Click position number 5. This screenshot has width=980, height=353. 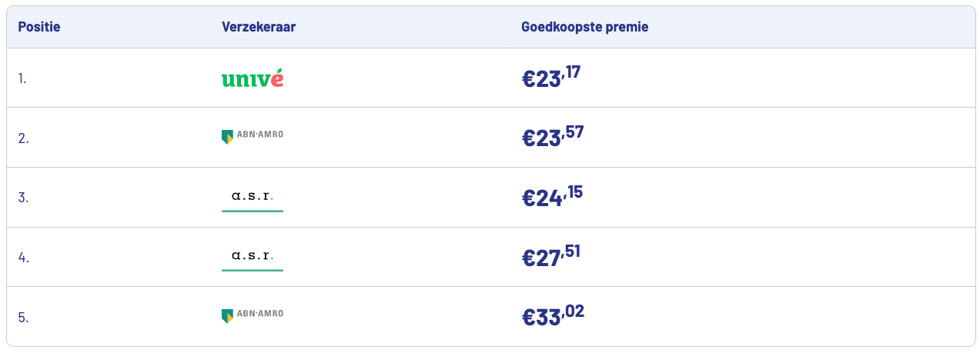click(23, 317)
